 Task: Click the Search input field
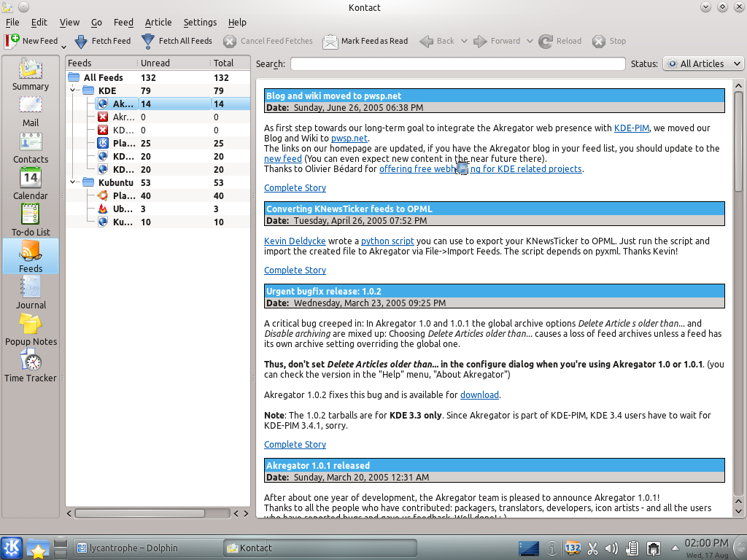(458, 64)
